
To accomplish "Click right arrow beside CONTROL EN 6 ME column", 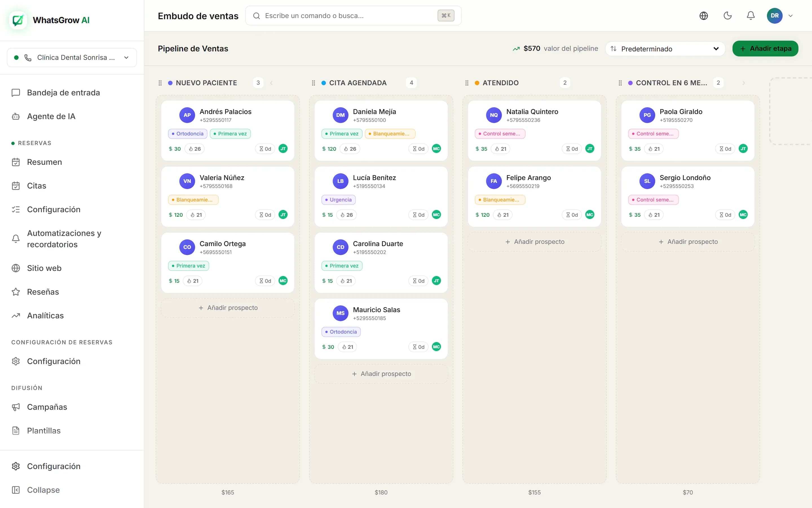I will coord(743,83).
